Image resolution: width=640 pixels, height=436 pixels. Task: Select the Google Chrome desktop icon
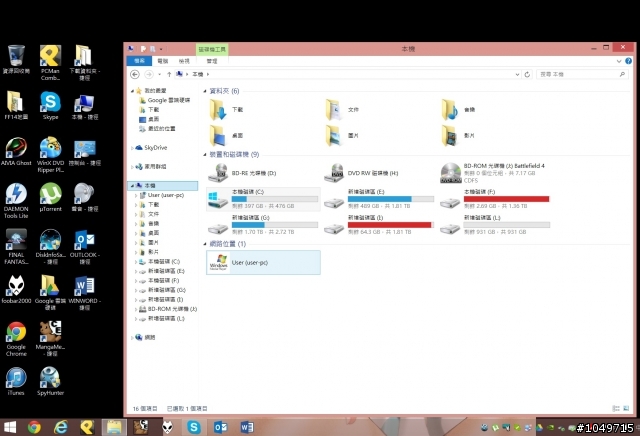16,338
